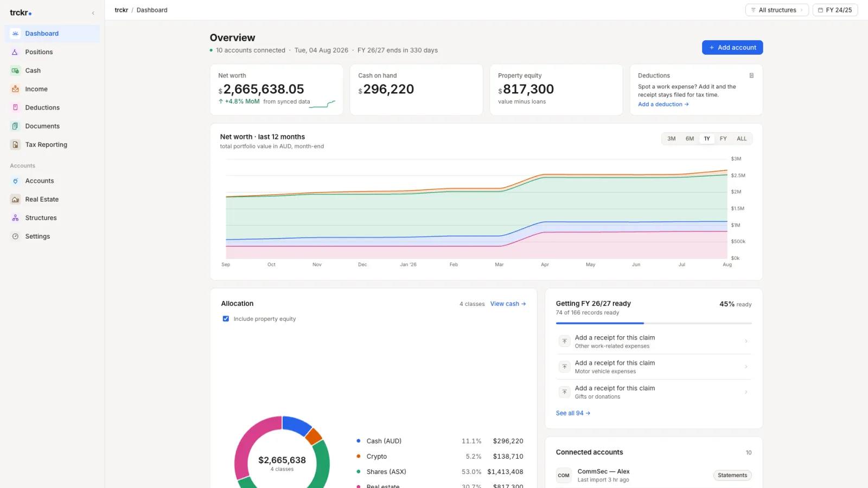The image size is (868, 488).
Task: Select the ALL chart range
Action: [x=742, y=139]
